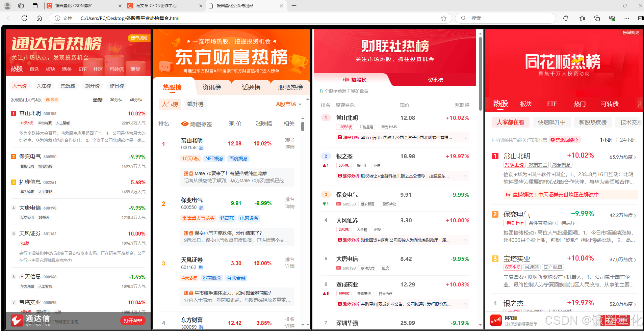Select the 30分钟 time filter
Viewport: 644px width, 331px height.
116,100
